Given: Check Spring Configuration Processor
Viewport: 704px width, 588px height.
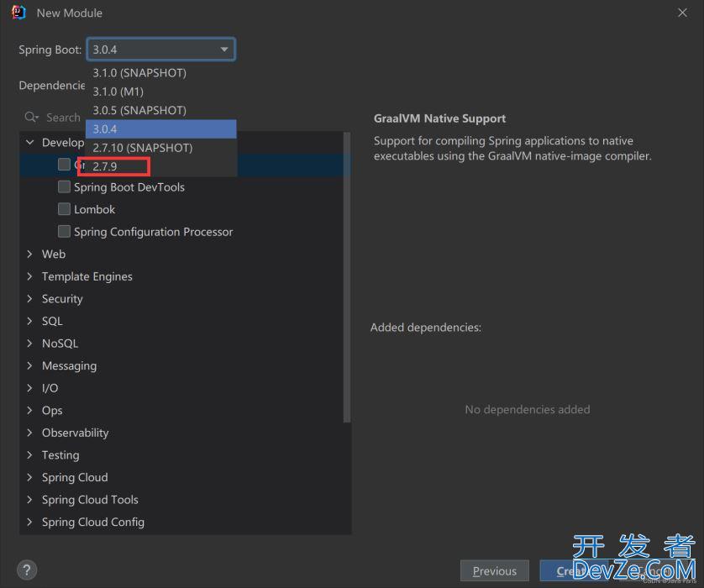Looking at the screenshot, I should click(64, 232).
